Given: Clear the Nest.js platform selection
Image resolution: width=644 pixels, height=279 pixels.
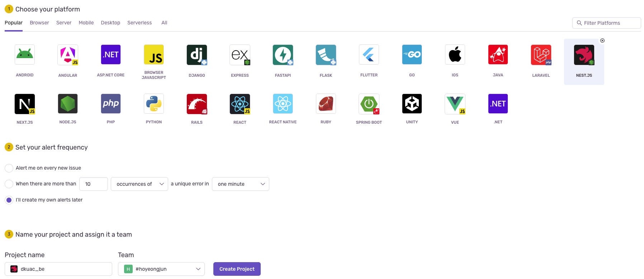Looking at the screenshot, I should tap(602, 41).
